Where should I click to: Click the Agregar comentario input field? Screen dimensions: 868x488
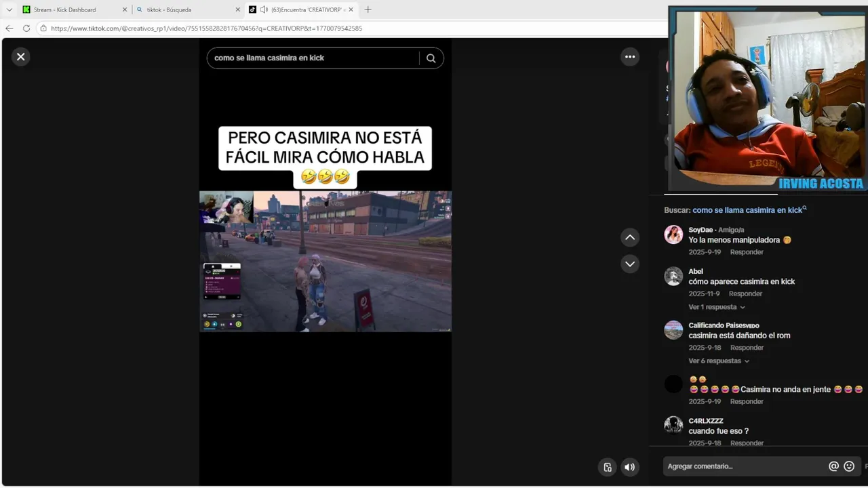point(745,466)
